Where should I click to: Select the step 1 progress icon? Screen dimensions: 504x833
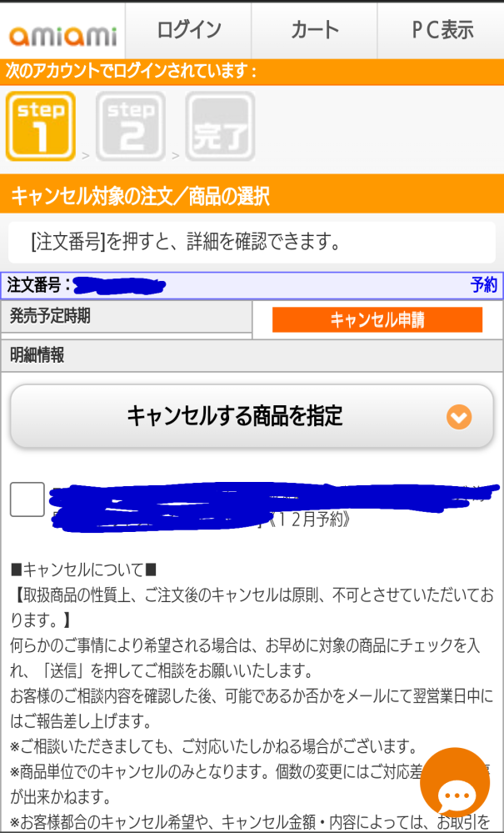(x=40, y=127)
